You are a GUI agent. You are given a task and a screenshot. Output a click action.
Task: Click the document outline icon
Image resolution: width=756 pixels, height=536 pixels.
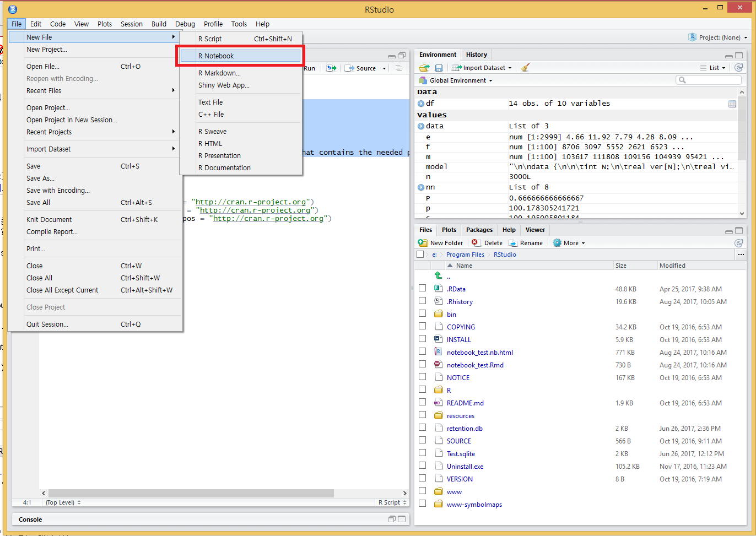point(398,68)
